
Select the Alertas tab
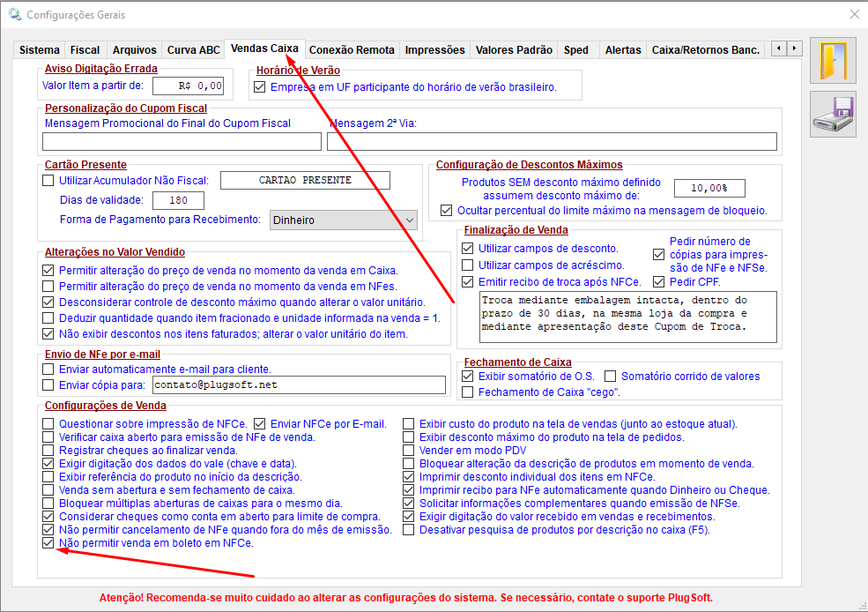point(623,50)
